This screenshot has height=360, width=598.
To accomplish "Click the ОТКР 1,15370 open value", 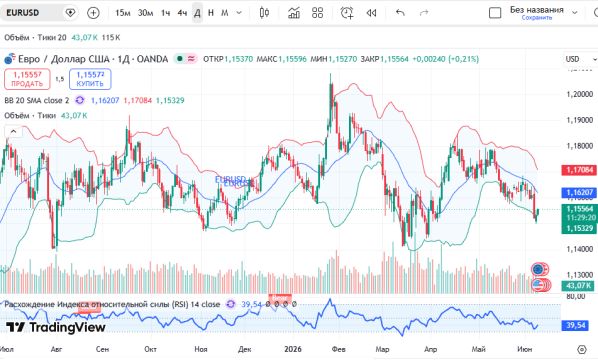I will 228,59.
